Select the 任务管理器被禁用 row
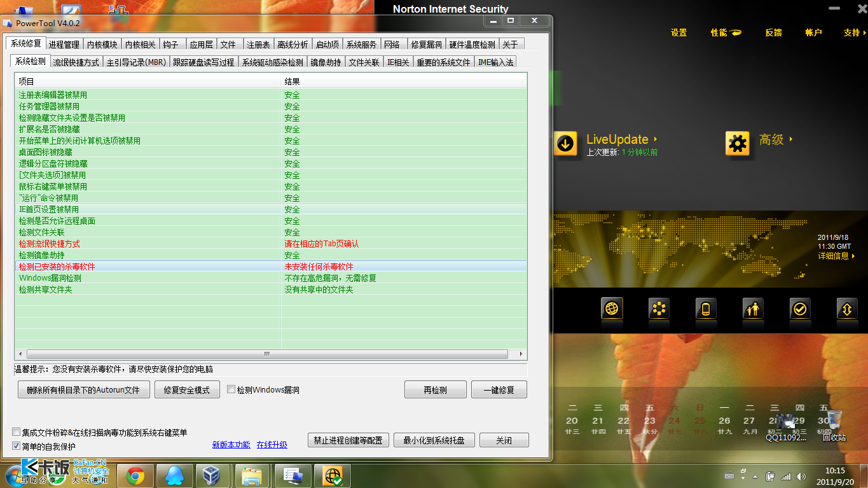Viewport: 868px width, 488px height. pyautogui.click(x=271, y=106)
